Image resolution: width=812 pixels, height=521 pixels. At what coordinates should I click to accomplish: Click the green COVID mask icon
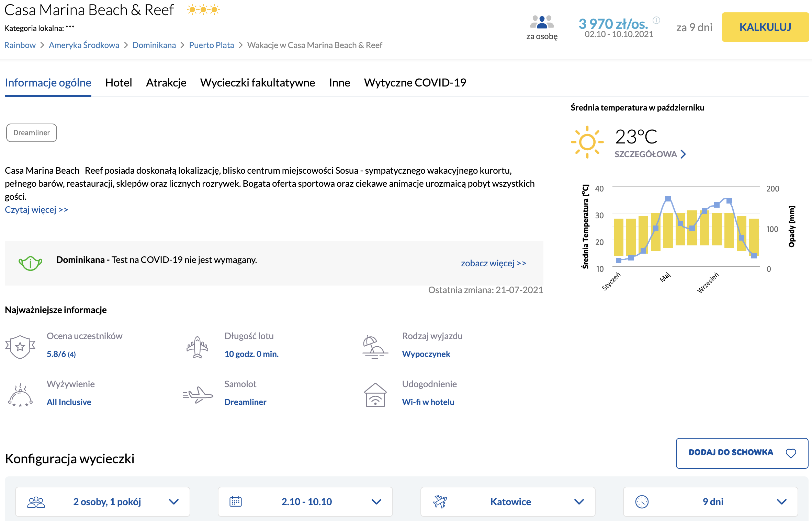30,263
